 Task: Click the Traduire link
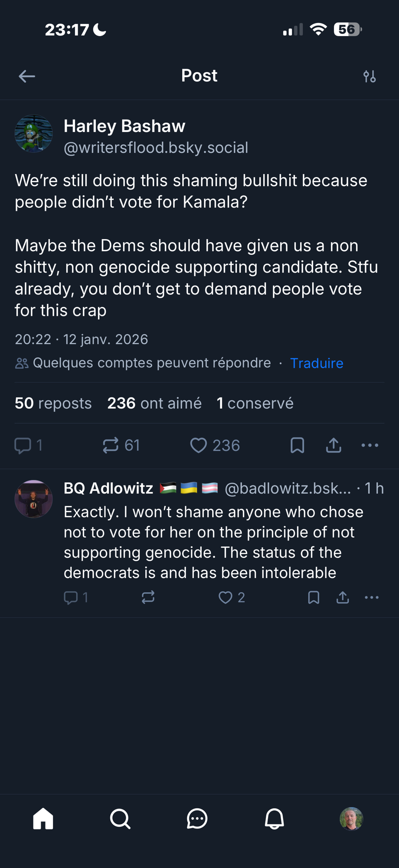[317, 363]
